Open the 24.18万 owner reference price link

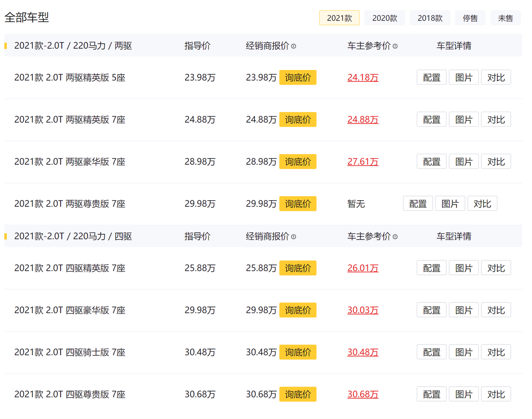pyautogui.click(x=363, y=78)
